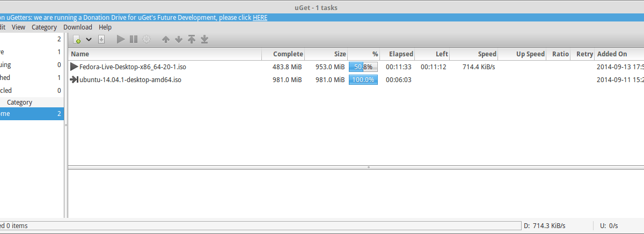Click the save download icon in toolbar
Image resolution: width=644 pixels, height=234 pixels.
[101, 39]
